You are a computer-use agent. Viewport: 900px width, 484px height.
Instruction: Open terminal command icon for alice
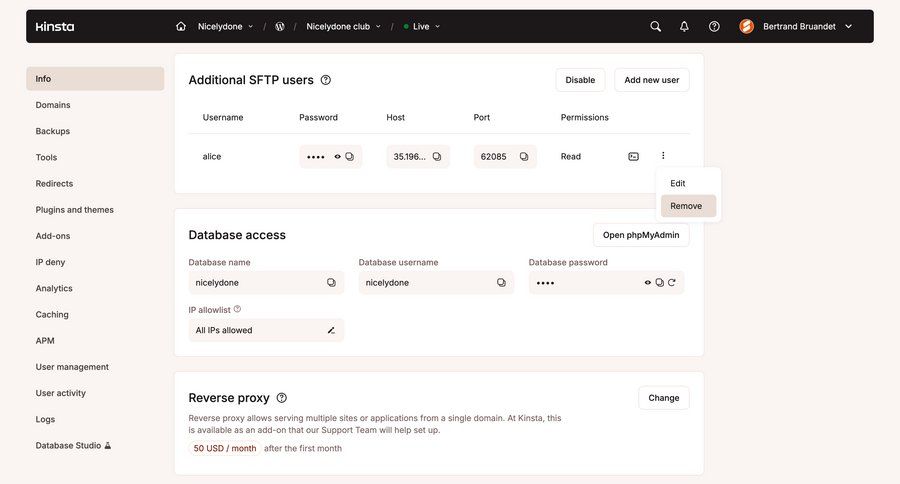[633, 156]
